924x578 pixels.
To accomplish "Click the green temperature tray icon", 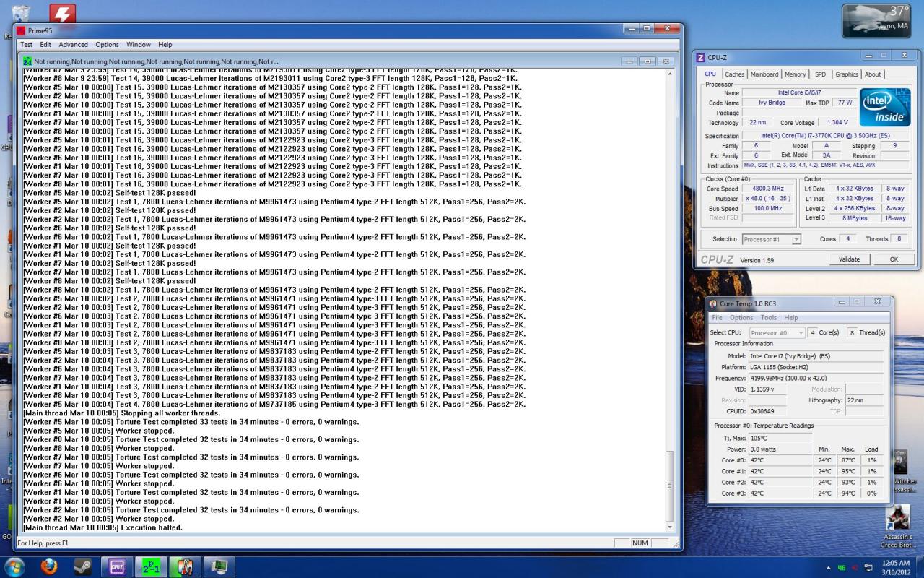I will coord(842,568).
